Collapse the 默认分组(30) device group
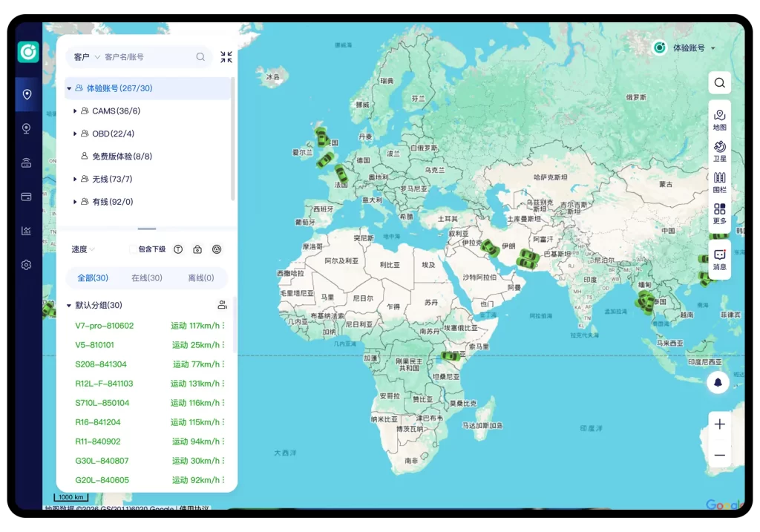This screenshot has width=760, height=532. (69, 305)
